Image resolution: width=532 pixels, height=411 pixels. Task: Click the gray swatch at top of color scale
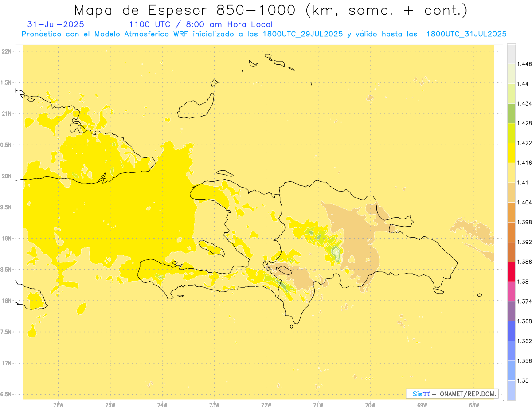511,54
